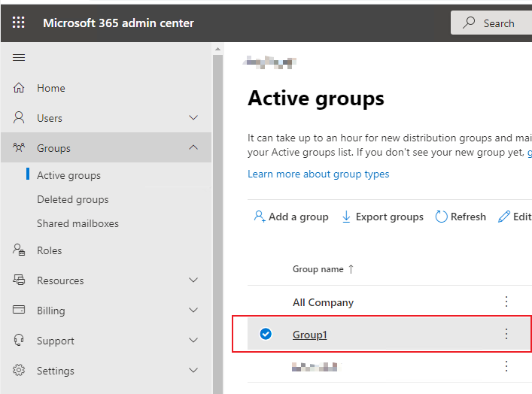This screenshot has width=532, height=394.
Task: Click the sort arrow beside Group name
Action: pos(351,269)
